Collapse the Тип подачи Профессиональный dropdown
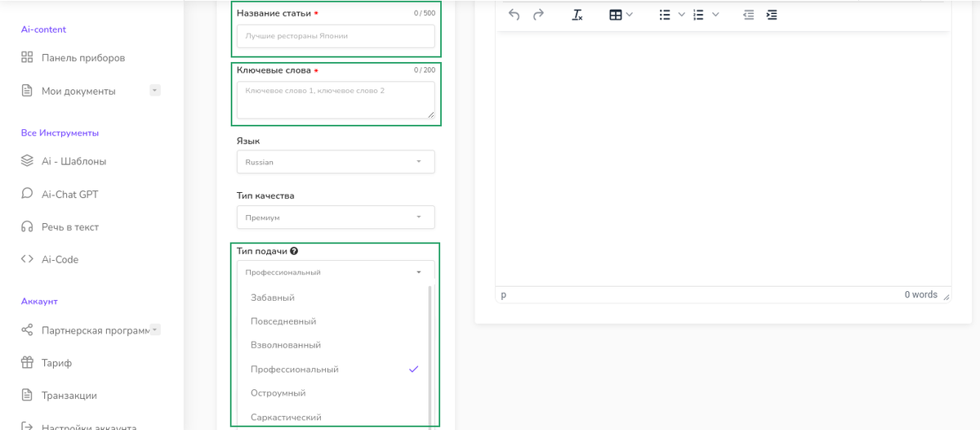The image size is (980, 430). 336,272
